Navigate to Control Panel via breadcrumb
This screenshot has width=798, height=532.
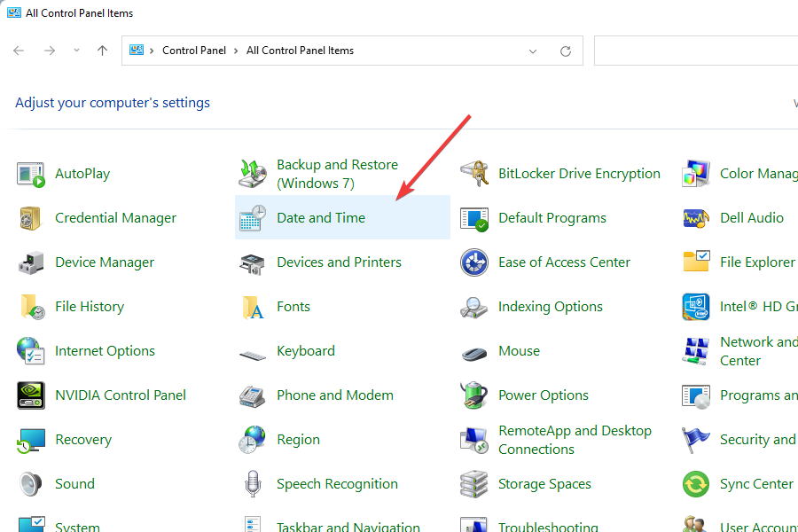coord(194,51)
